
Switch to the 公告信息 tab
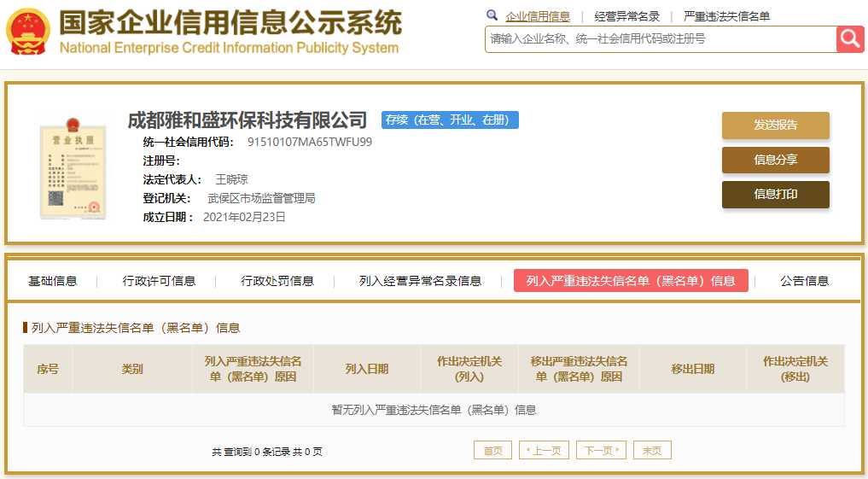pyautogui.click(x=804, y=281)
